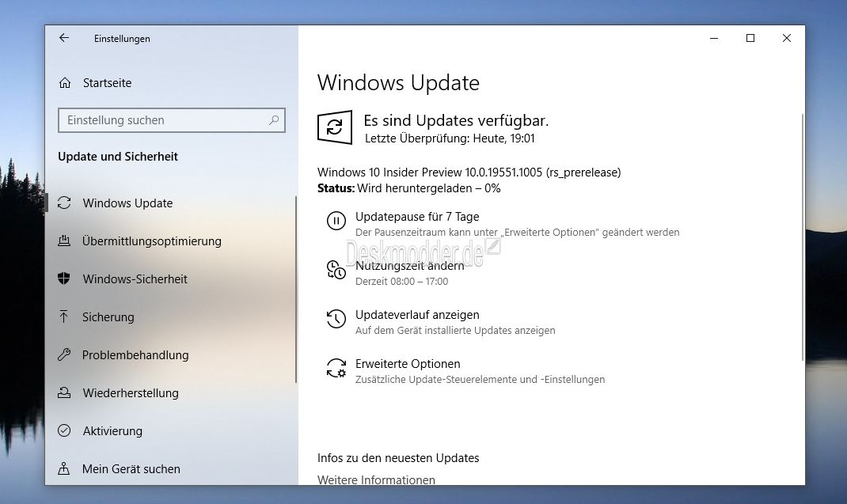Click the Es sind Updates verfügbar text
This screenshot has width=847, height=504.
(x=456, y=120)
